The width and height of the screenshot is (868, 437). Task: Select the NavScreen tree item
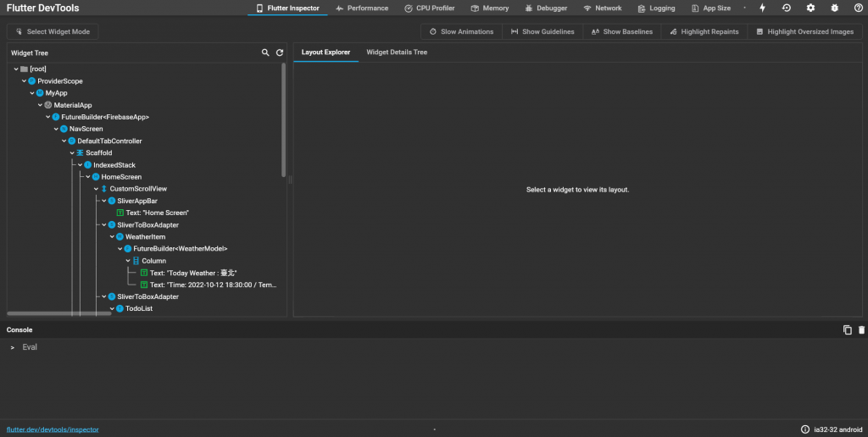pos(81,129)
